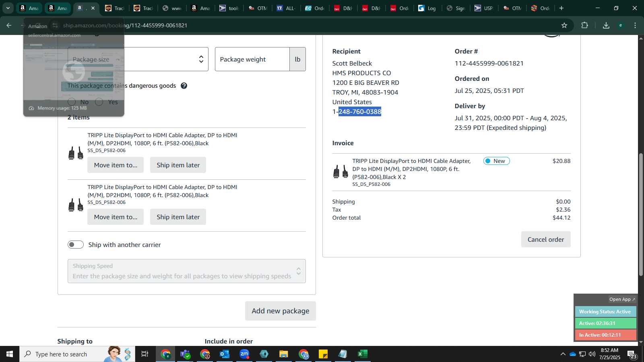Go back with browser back arrow
Image resolution: width=644 pixels, height=362 pixels.
9,25
